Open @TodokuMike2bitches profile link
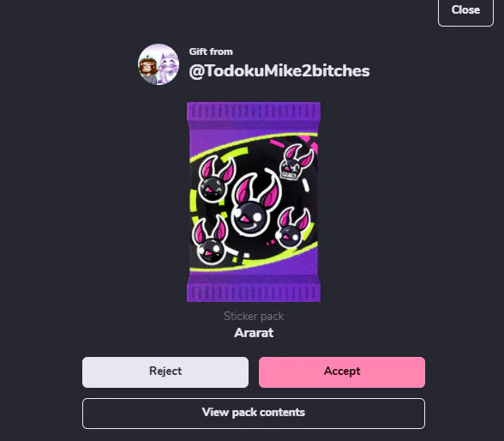Viewport: 504px width, 441px height. tap(279, 70)
